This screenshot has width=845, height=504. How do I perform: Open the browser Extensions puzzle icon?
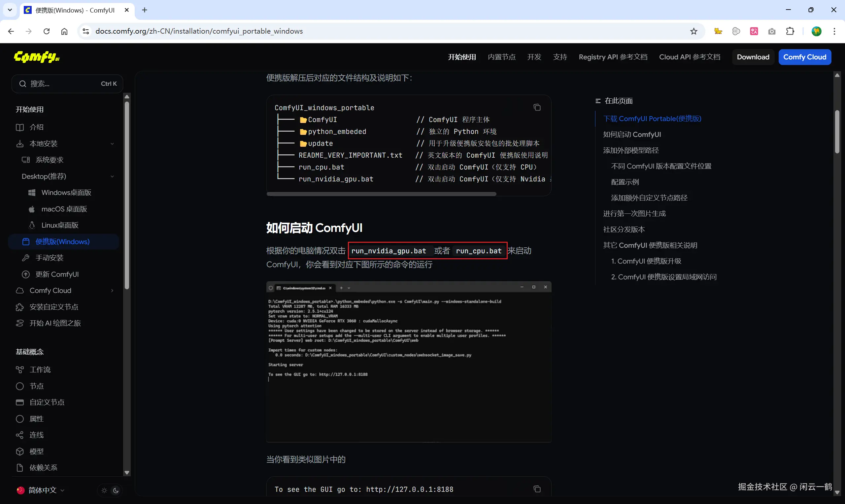(790, 31)
